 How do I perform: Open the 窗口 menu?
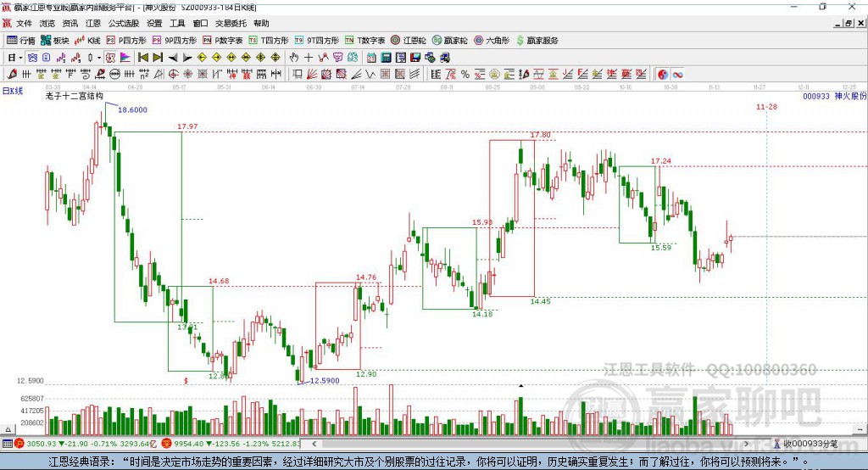coord(200,23)
